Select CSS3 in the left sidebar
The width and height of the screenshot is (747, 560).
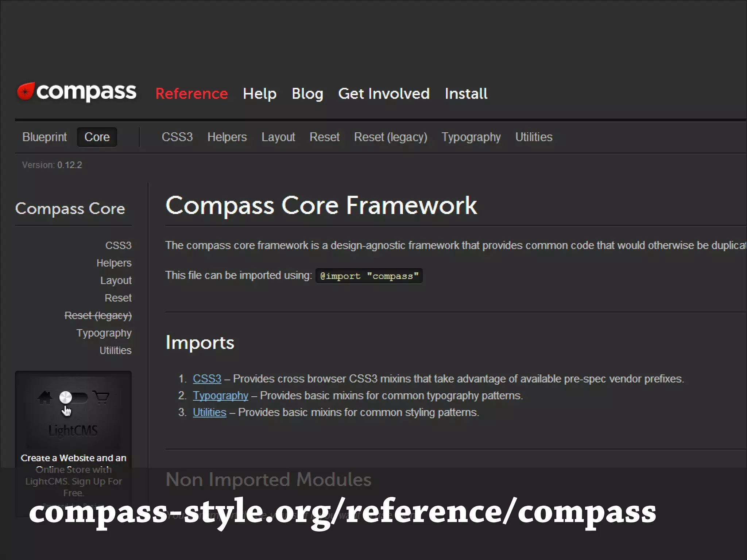click(118, 245)
